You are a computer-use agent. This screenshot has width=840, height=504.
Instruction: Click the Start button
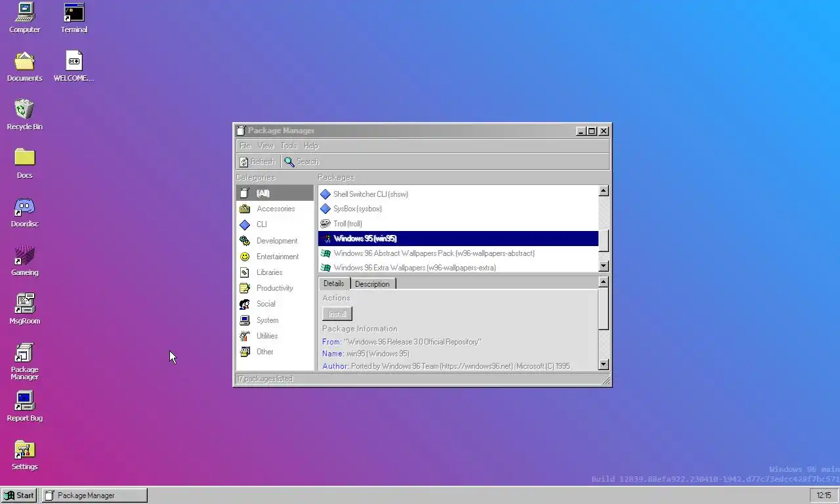pos(19,495)
